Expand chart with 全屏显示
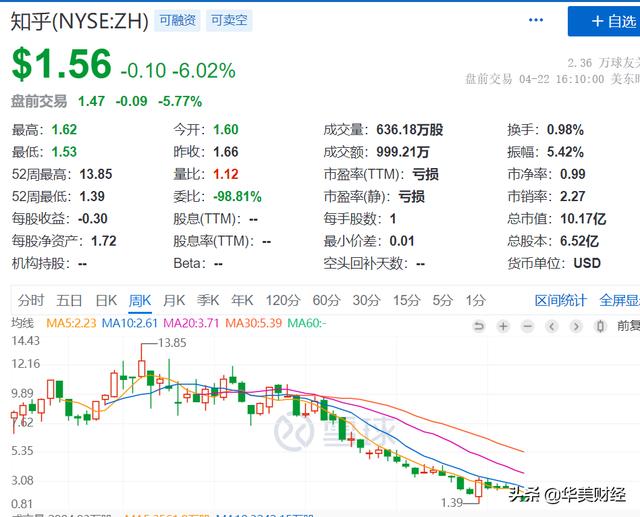The height and width of the screenshot is (517, 640). coord(619,300)
